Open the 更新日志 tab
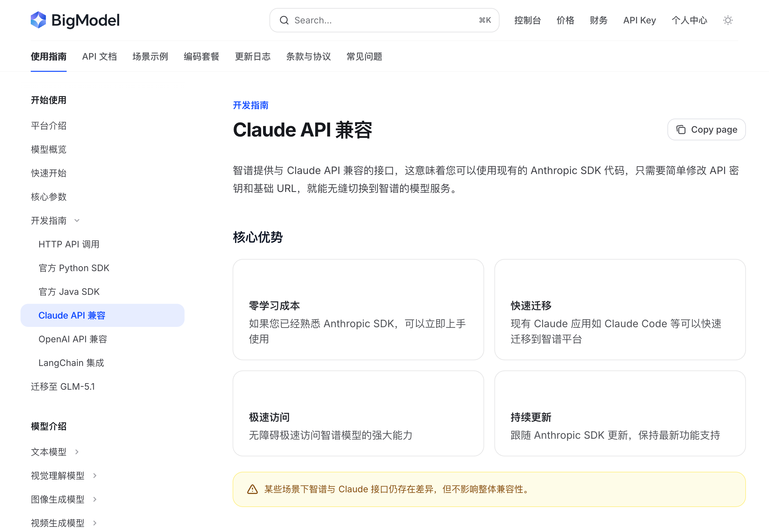This screenshot has width=769, height=532. (252, 56)
